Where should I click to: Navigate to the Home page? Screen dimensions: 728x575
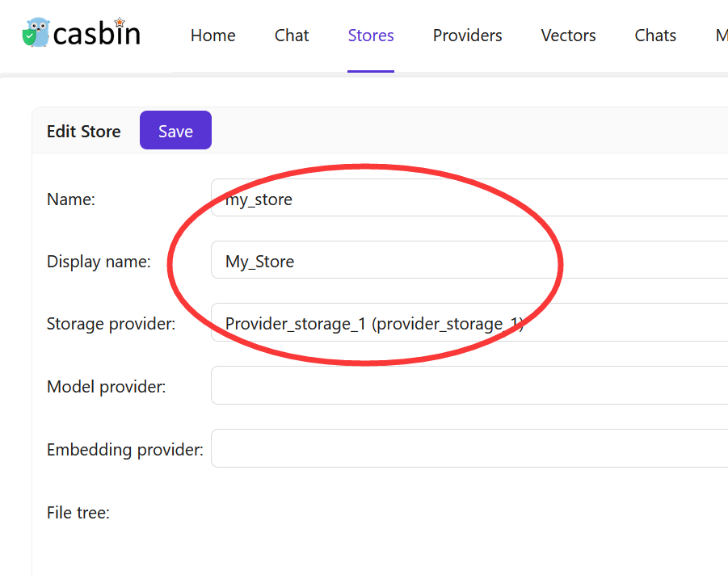tap(213, 36)
